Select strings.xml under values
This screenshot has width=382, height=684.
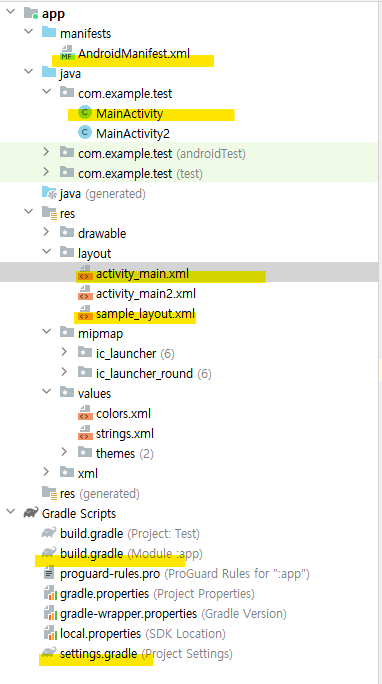(x=125, y=434)
